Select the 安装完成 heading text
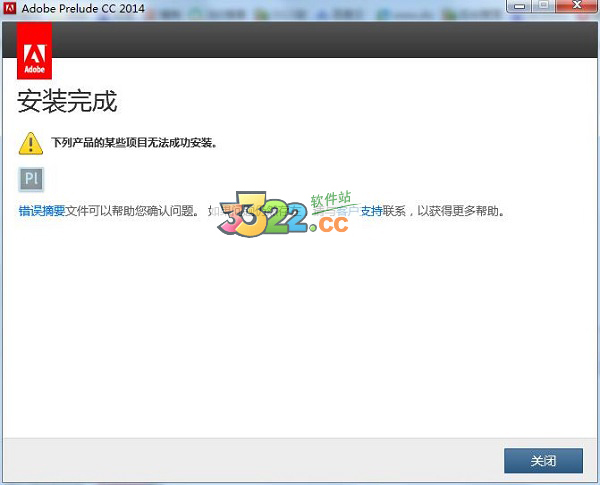Screen dimensions: 600x485 click(x=67, y=101)
